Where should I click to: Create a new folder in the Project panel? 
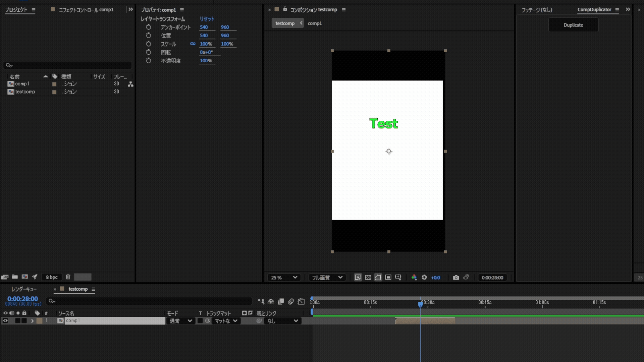[15, 277]
